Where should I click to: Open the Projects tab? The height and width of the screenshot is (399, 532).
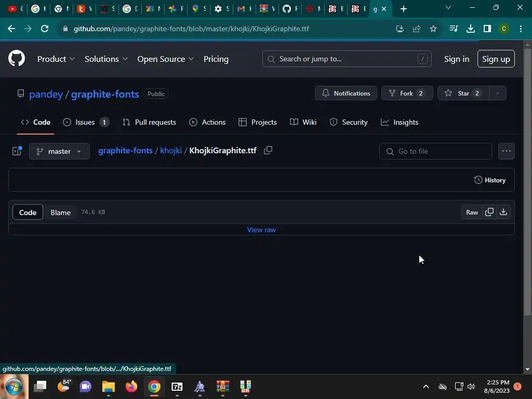[258, 122]
